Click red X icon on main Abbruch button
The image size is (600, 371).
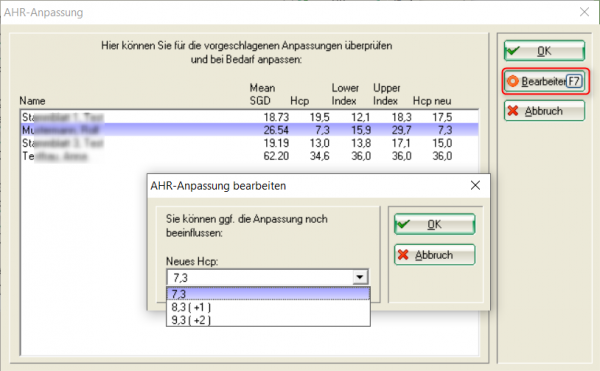513,111
